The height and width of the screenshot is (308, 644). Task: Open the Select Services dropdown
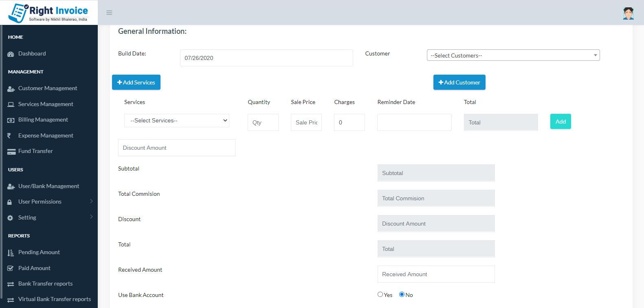[177, 120]
